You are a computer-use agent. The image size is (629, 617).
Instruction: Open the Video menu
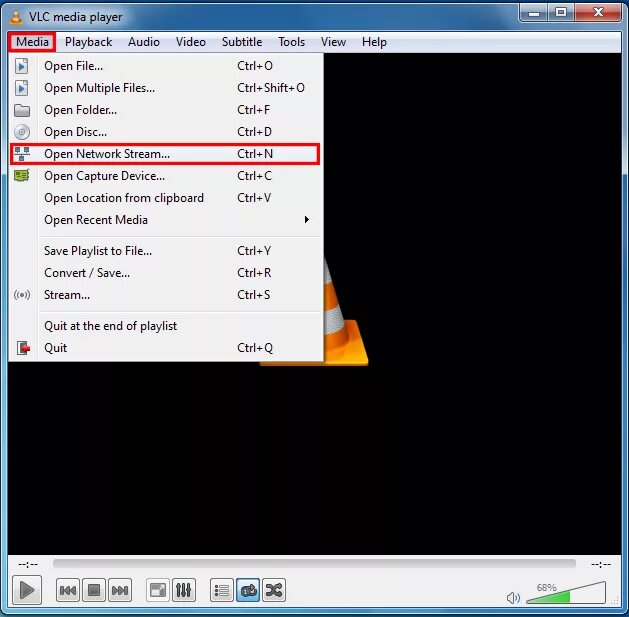point(191,42)
